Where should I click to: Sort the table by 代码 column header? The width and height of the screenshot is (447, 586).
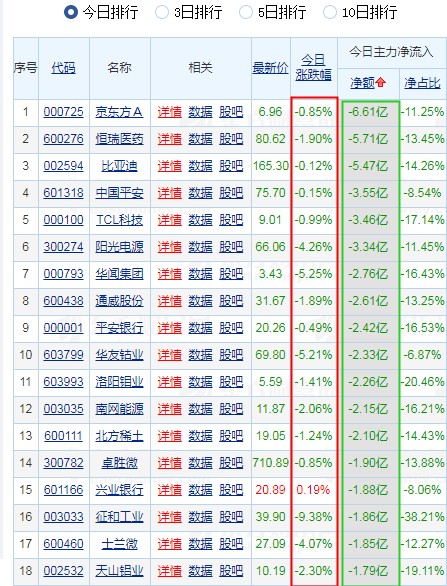click(x=64, y=68)
